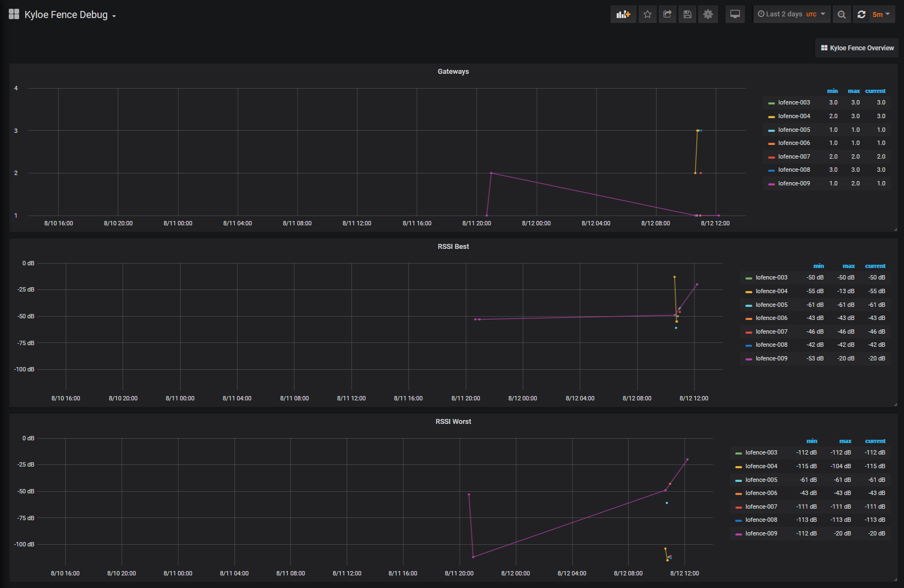Toggle lofence-009 series in RSSI Worst legend
The height and width of the screenshot is (588, 904).
point(761,533)
